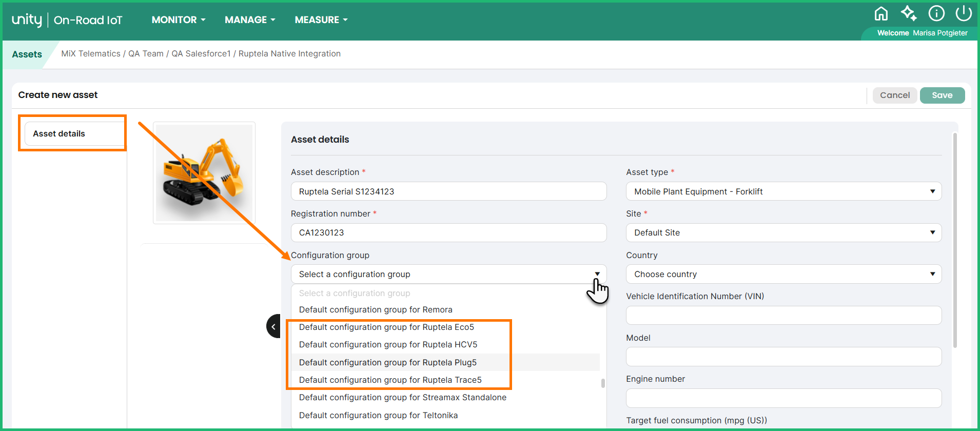The height and width of the screenshot is (431, 980).
Task: Open the MONITOR menu
Action: point(179,20)
